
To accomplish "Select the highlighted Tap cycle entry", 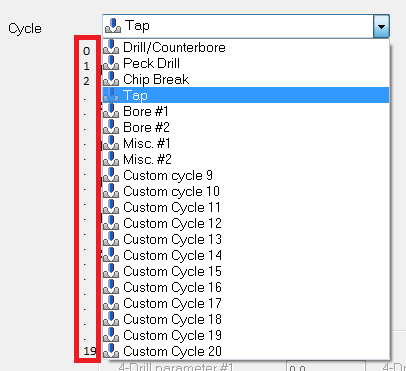I will tap(246, 95).
